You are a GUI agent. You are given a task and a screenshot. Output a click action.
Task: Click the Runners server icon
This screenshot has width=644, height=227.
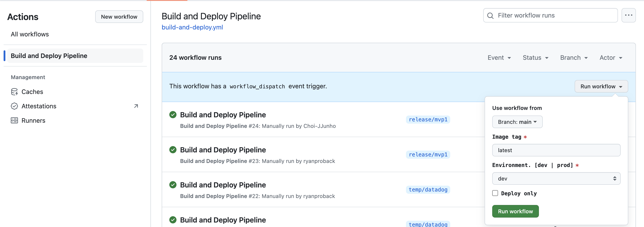tap(14, 121)
